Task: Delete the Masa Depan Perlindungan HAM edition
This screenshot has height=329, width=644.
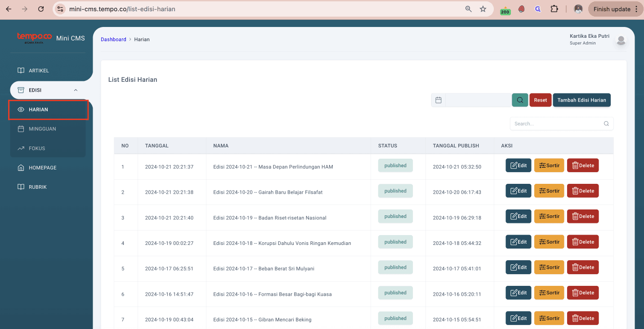Action: pos(583,165)
